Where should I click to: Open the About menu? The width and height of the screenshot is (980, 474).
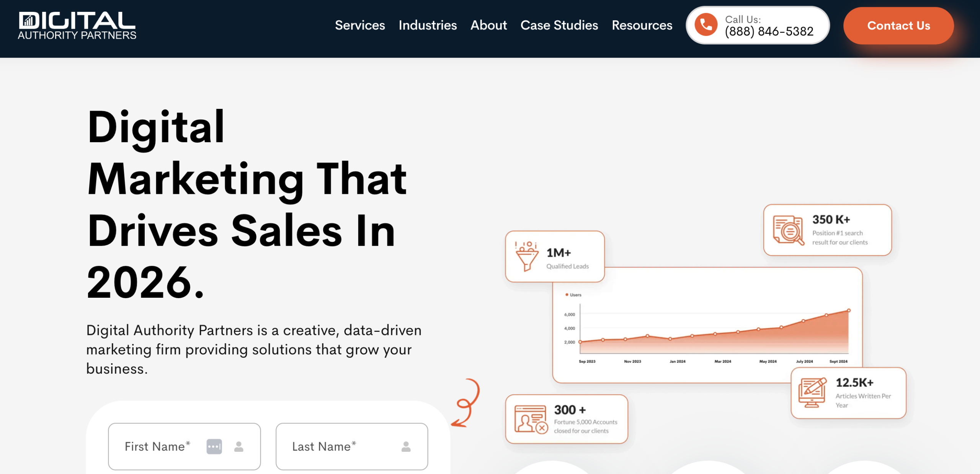(x=488, y=25)
